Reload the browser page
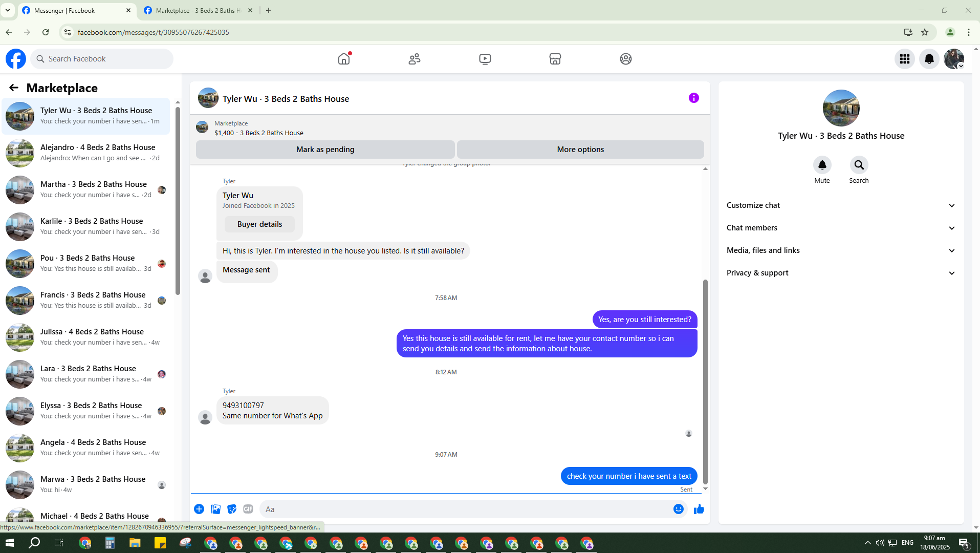 click(x=46, y=32)
